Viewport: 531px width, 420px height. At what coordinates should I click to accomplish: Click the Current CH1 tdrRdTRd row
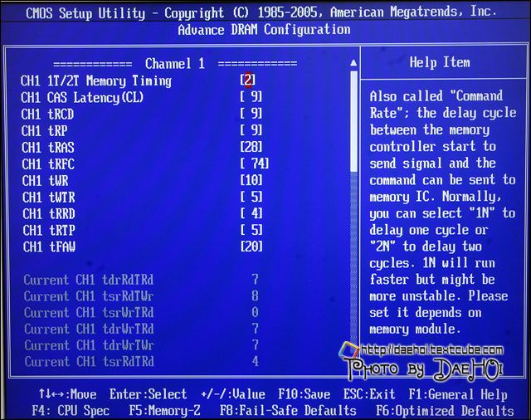click(141, 280)
